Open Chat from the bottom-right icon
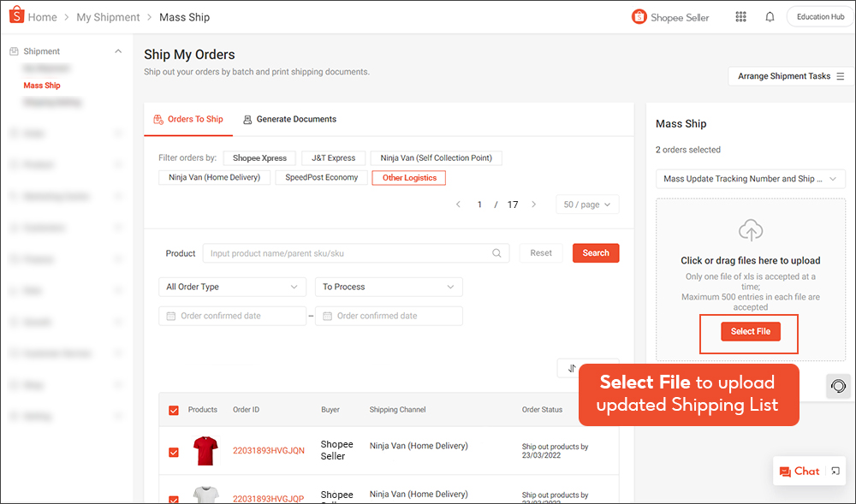The height and width of the screenshot is (504, 856). tap(805, 471)
